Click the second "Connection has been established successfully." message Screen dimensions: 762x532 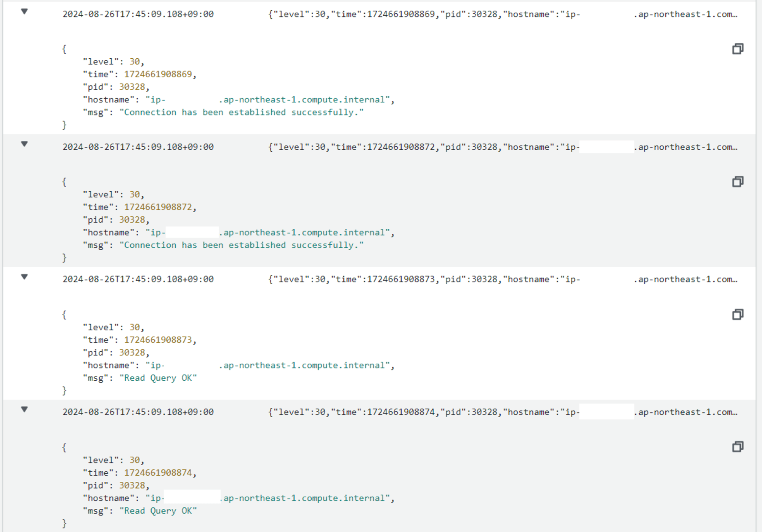242,245
